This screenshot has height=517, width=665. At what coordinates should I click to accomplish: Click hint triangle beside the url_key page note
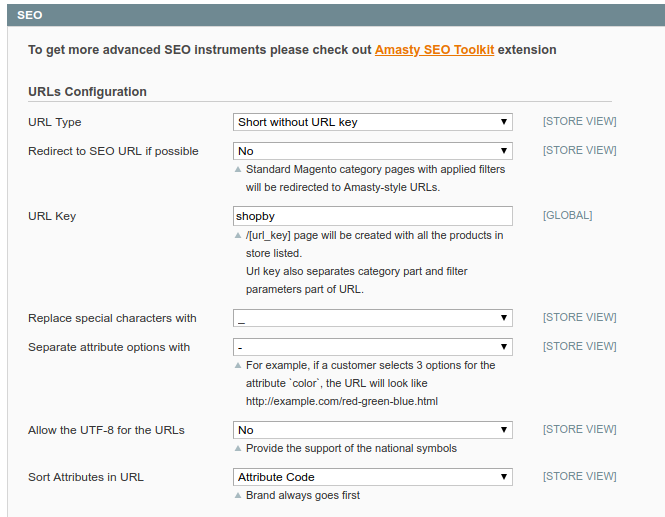238,235
